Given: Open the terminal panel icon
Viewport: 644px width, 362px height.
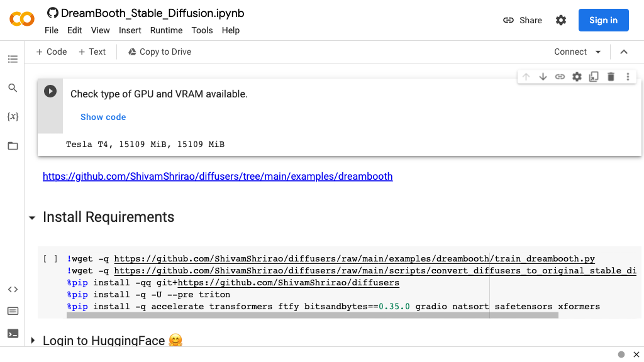Looking at the screenshot, I should coord(13,333).
